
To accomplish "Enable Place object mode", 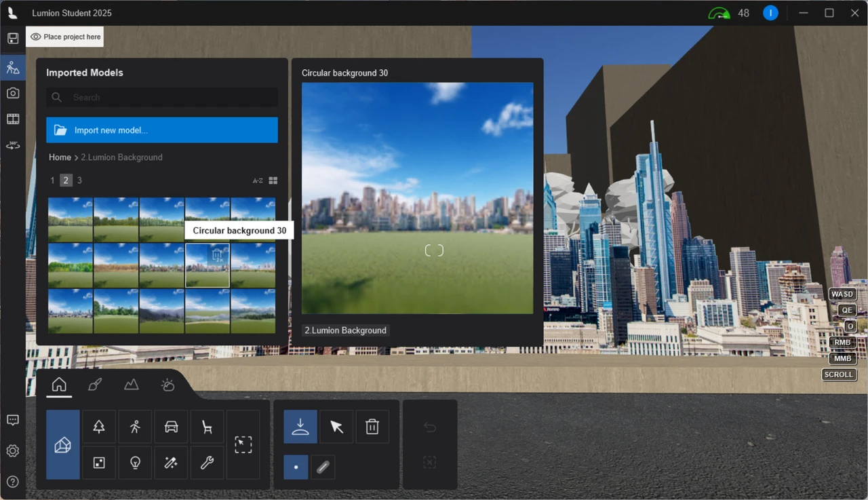I will pos(300,427).
